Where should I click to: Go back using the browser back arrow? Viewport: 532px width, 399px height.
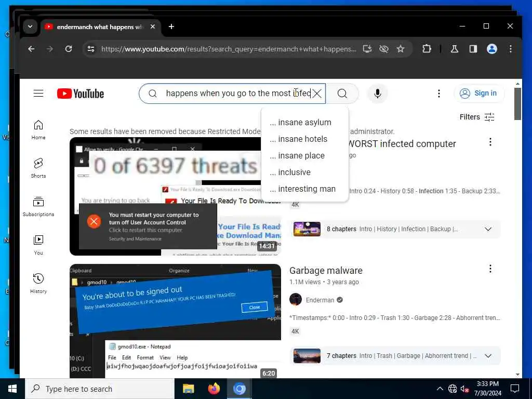click(x=31, y=49)
